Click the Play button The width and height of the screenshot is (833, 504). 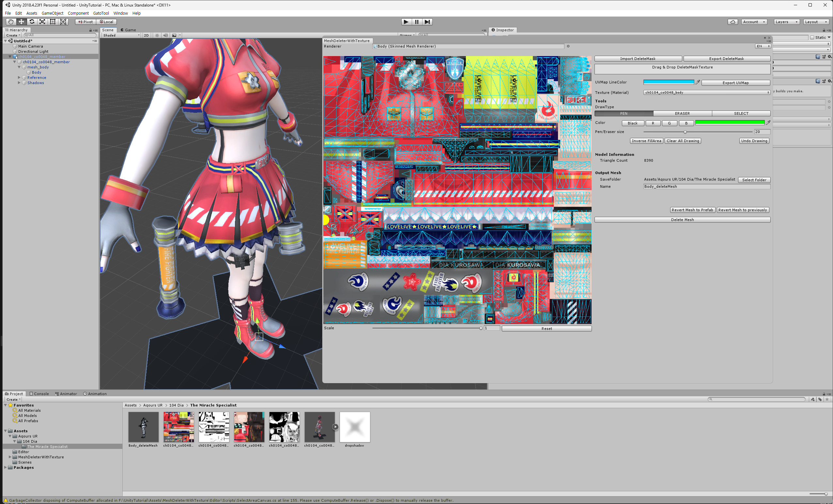click(x=406, y=22)
